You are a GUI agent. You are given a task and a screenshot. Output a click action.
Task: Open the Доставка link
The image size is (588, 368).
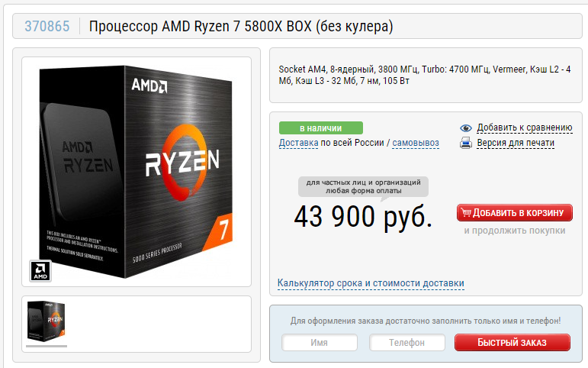point(298,143)
